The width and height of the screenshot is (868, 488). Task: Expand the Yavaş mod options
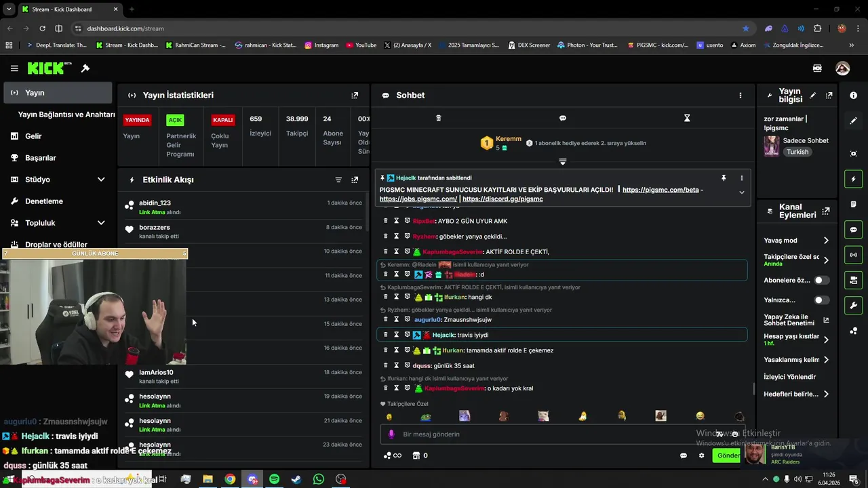(x=826, y=241)
